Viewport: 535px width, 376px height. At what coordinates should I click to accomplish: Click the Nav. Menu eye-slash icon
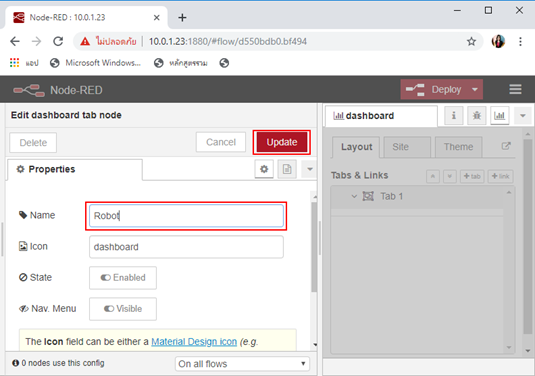click(24, 309)
